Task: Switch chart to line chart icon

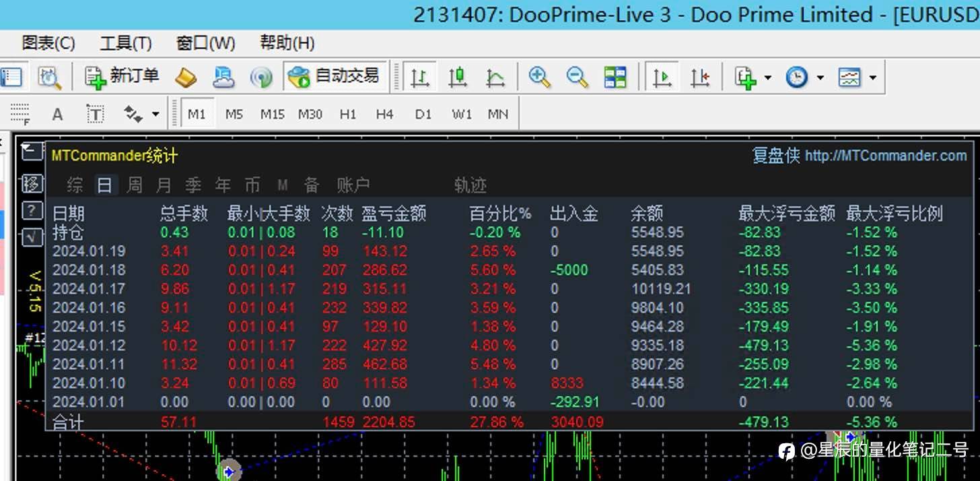Action: 495,77
